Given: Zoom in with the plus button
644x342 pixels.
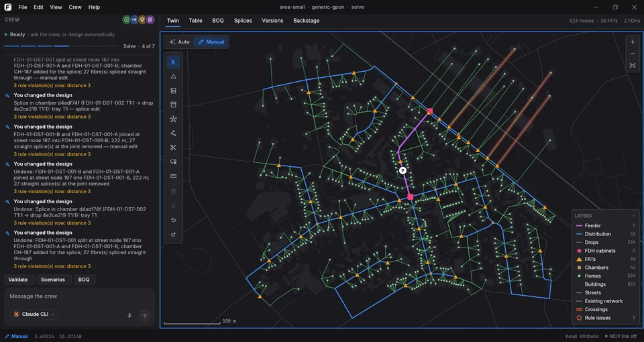Looking at the screenshot, I should coord(633,42).
